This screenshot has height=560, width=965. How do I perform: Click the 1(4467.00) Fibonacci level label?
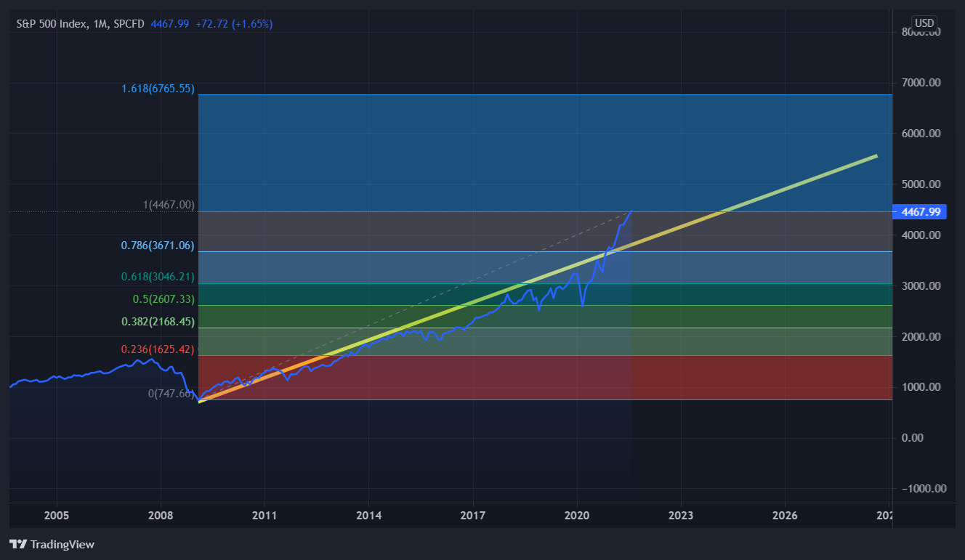pos(169,206)
